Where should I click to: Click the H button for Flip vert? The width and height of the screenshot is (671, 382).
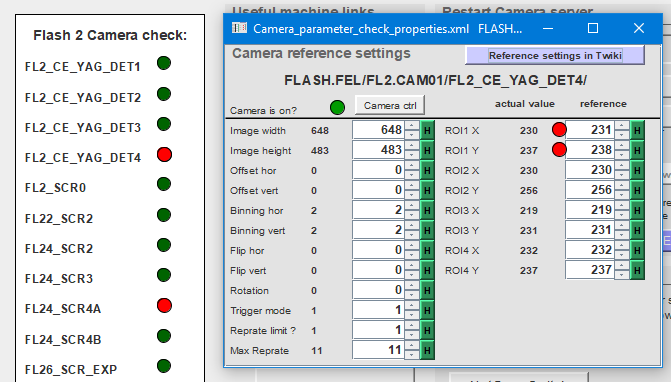427,270
